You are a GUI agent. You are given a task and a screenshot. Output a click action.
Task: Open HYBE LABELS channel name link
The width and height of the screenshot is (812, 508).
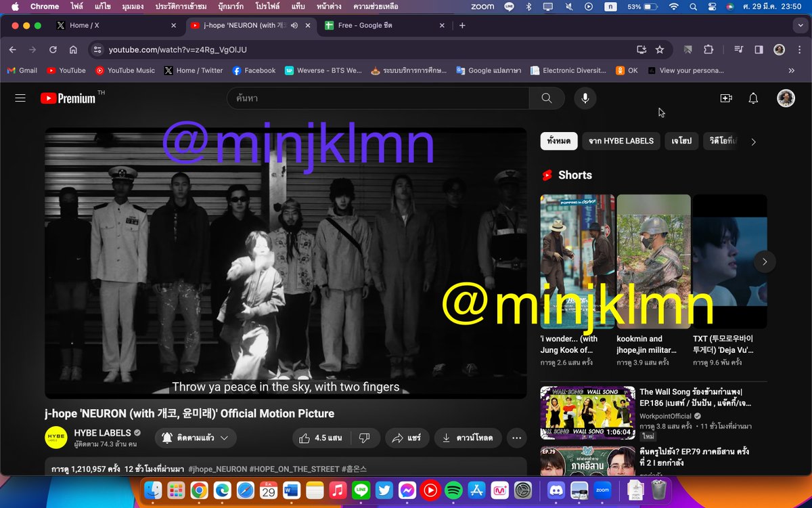(103, 433)
